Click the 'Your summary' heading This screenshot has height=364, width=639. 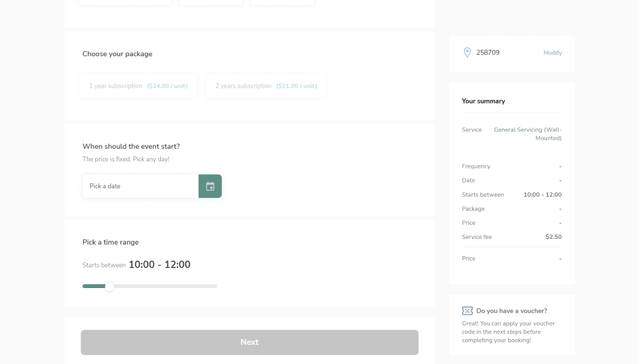(483, 102)
